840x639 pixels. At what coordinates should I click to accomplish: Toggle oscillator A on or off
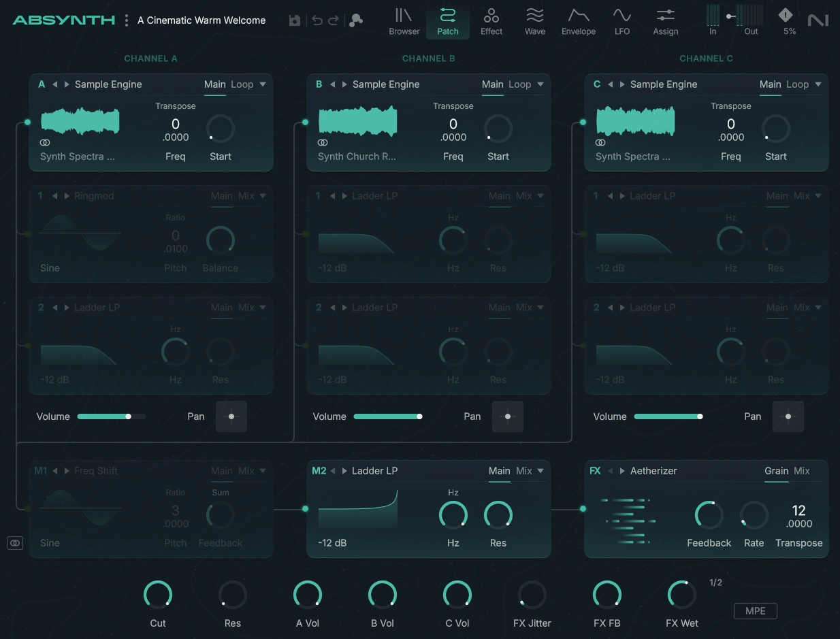click(x=27, y=122)
